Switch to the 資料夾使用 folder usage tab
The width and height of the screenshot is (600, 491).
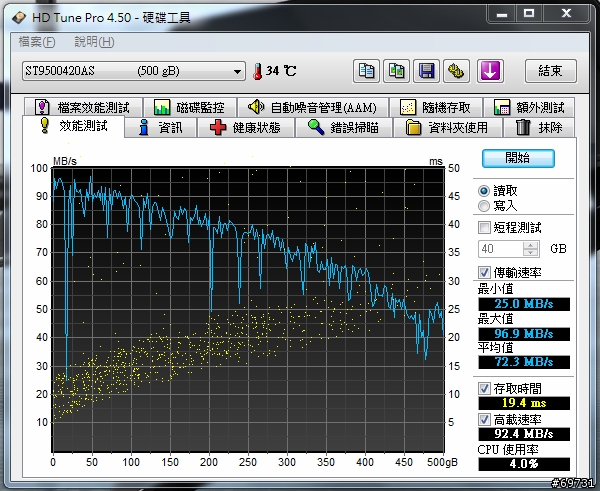coord(447,127)
